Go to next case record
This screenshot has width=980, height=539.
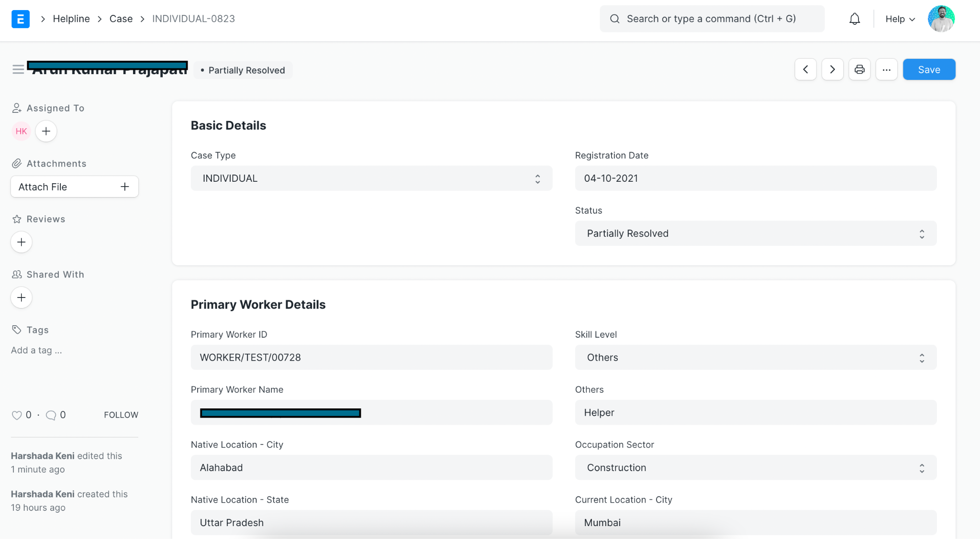833,70
